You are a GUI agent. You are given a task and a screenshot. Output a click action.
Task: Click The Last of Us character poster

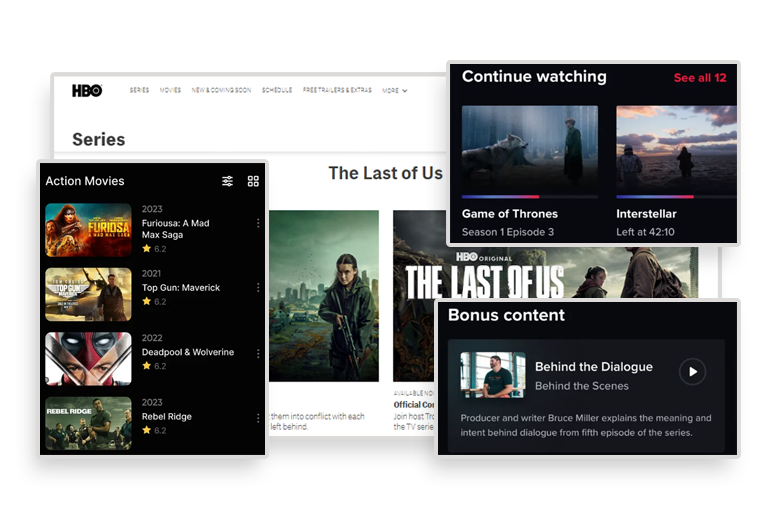[324, 296]
